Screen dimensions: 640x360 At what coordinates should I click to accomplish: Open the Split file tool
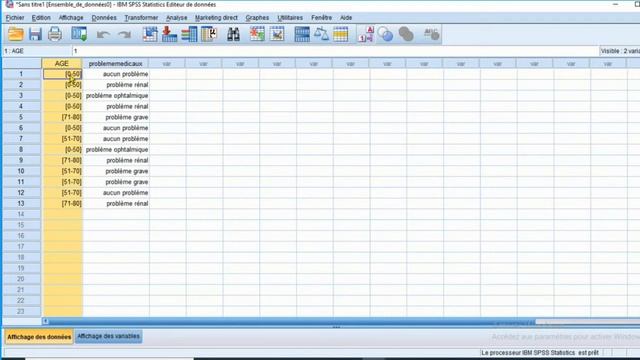302,34
